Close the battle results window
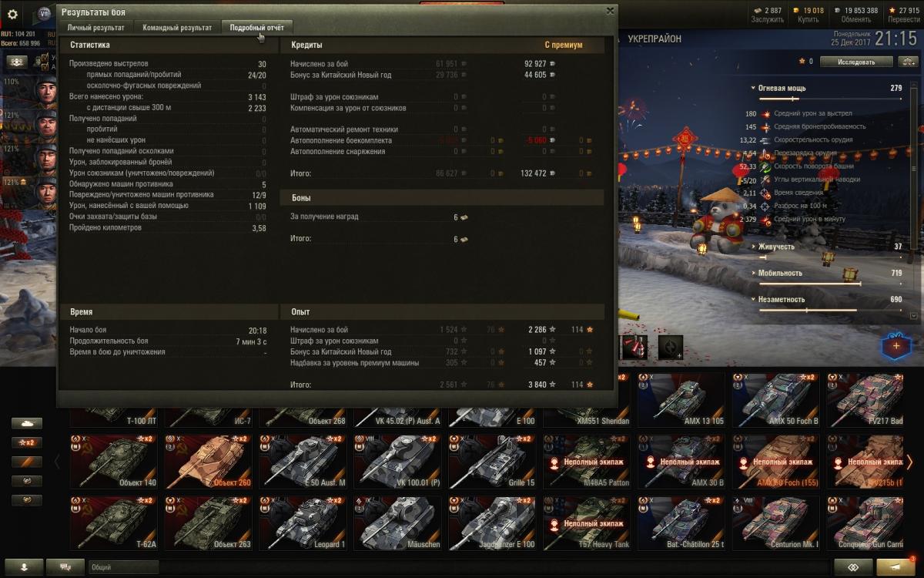Screen dimensions: 924x578 coord(610,11)
